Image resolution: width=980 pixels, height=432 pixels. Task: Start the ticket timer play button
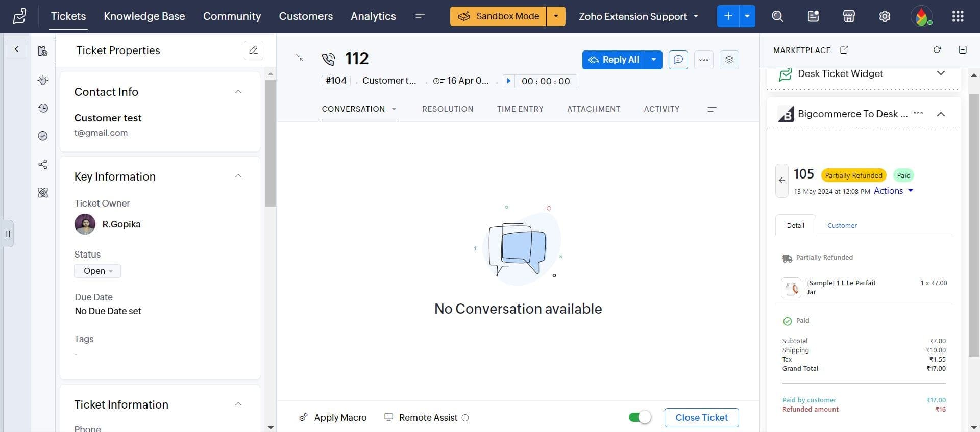point(508,81)
